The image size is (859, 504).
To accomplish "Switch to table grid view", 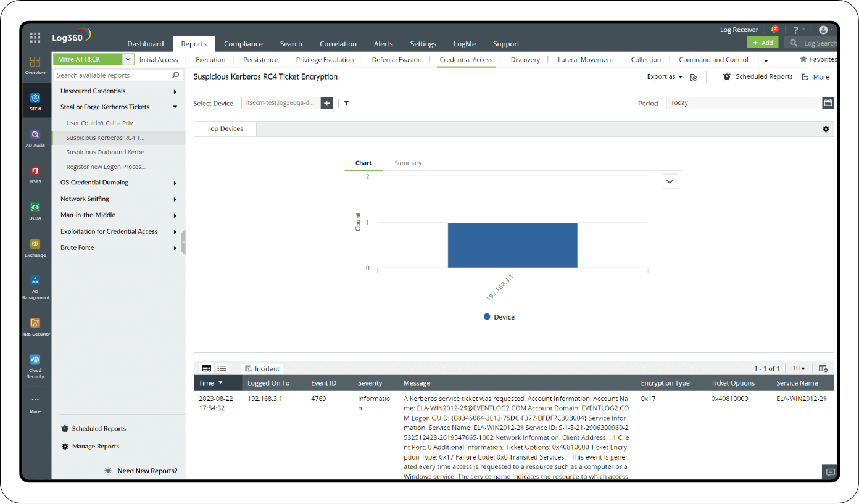I will tap(207, 368).
